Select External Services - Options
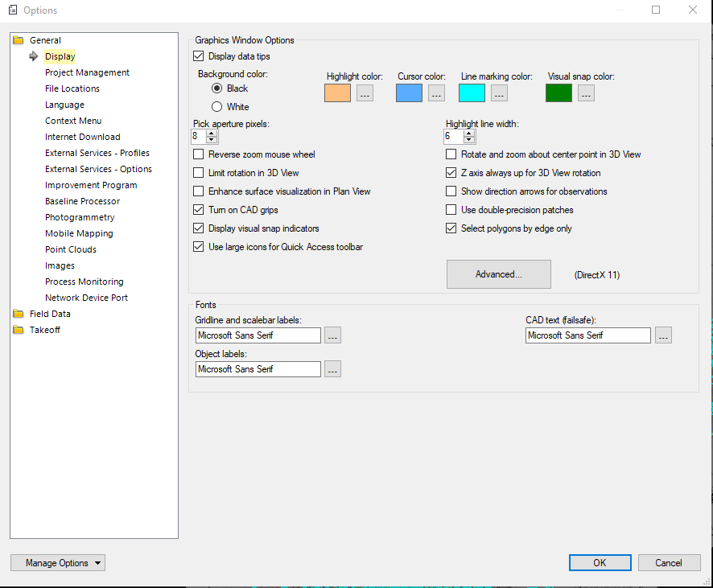This screenshot has height=588, width=713. pos(98,169)
